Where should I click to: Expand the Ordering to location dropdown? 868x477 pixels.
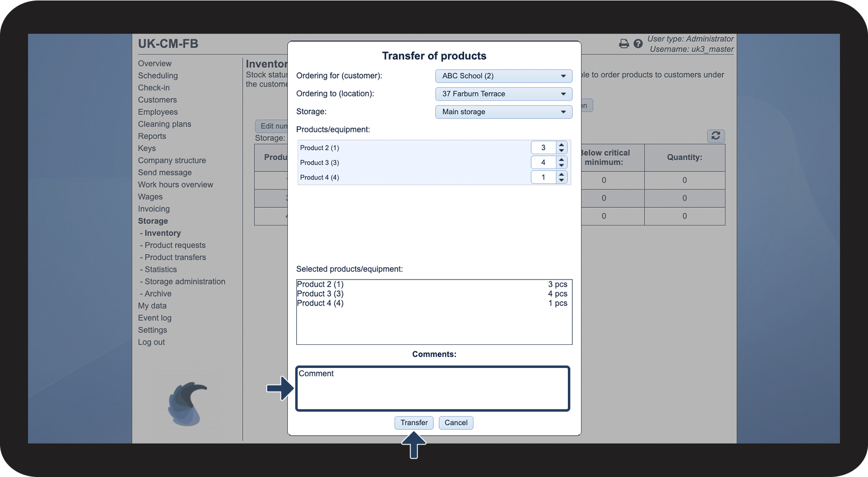504,94
